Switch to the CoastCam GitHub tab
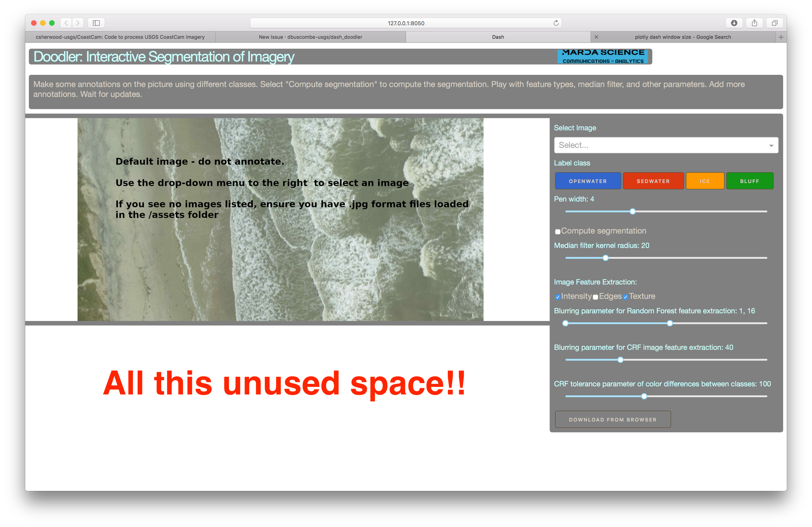This screenshot has height=527, width=812. [x=120, y=37]
